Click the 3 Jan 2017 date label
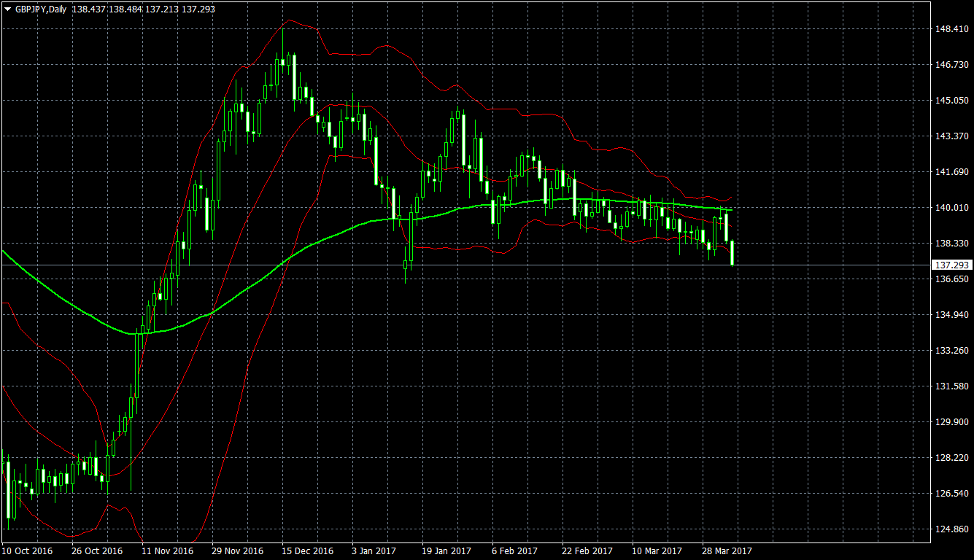This screenshot has height=560, width=974. (x=374, y=551)
